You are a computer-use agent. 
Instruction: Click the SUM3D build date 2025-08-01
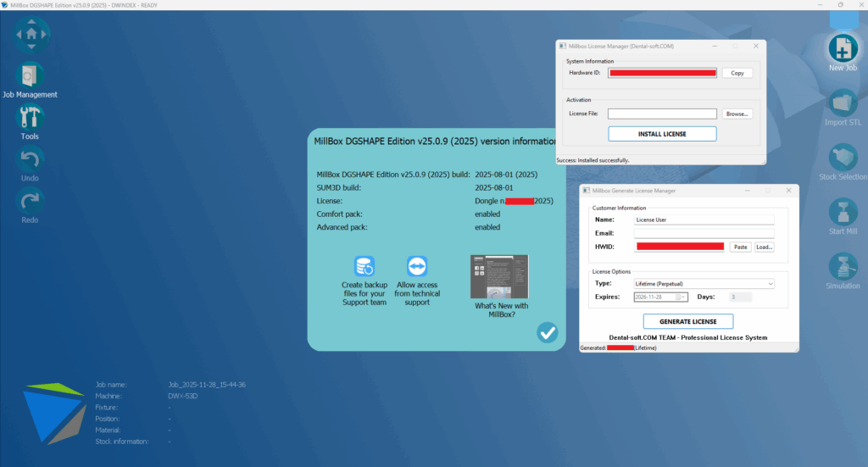point(494,187)
